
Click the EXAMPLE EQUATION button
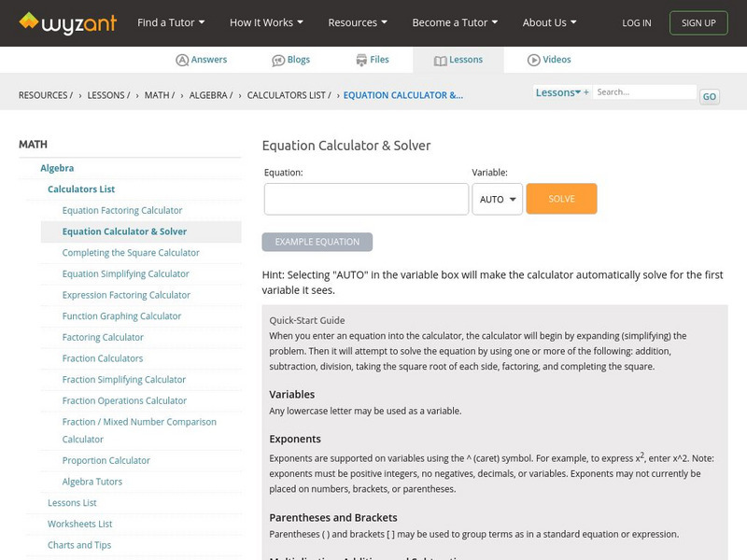pos(317,242)
